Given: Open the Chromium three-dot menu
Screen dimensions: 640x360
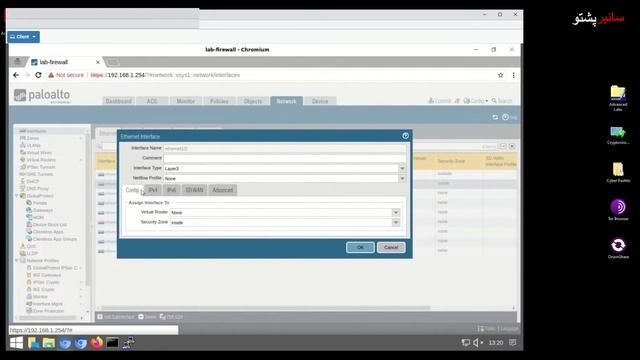Looking at the screenshot, I should [x=513, y=75].
